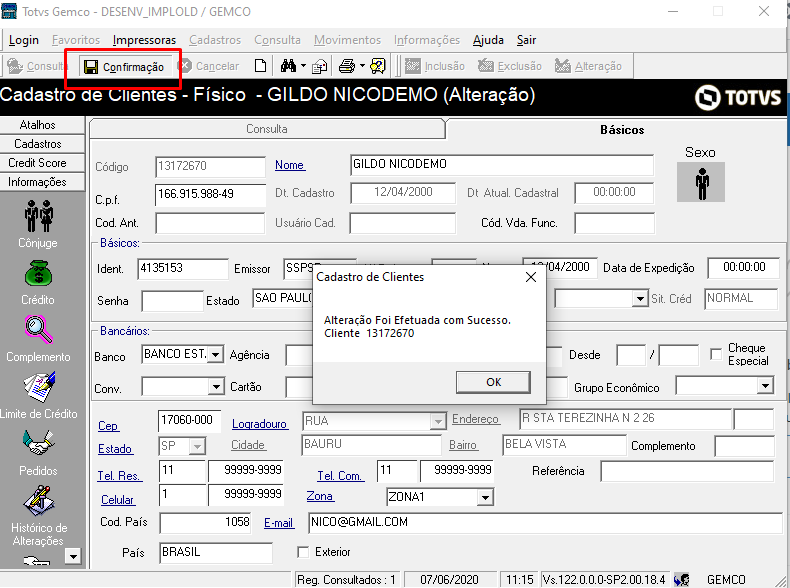Click the Tel. Com. link
790x588 pixels.
click(340, 476)
